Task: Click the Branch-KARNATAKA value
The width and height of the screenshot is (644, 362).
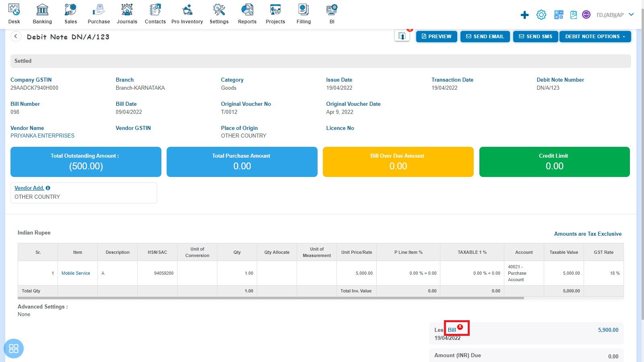Action: (140, 88)
